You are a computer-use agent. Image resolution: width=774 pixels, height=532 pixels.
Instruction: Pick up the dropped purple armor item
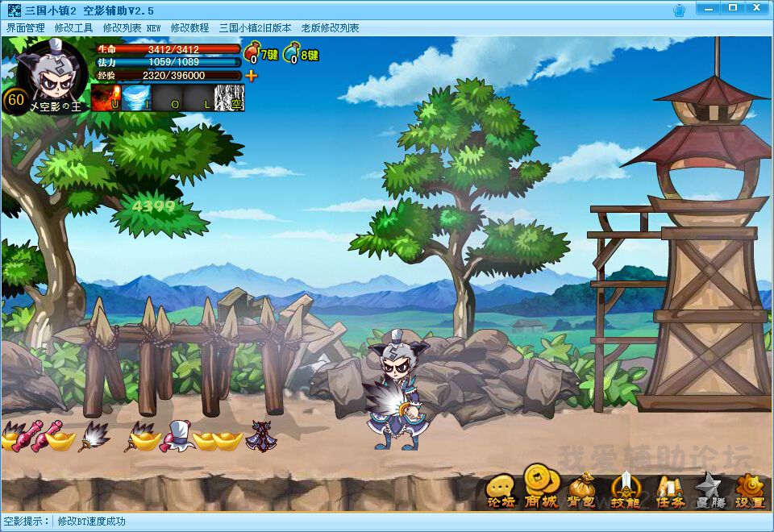pos(261,436)
